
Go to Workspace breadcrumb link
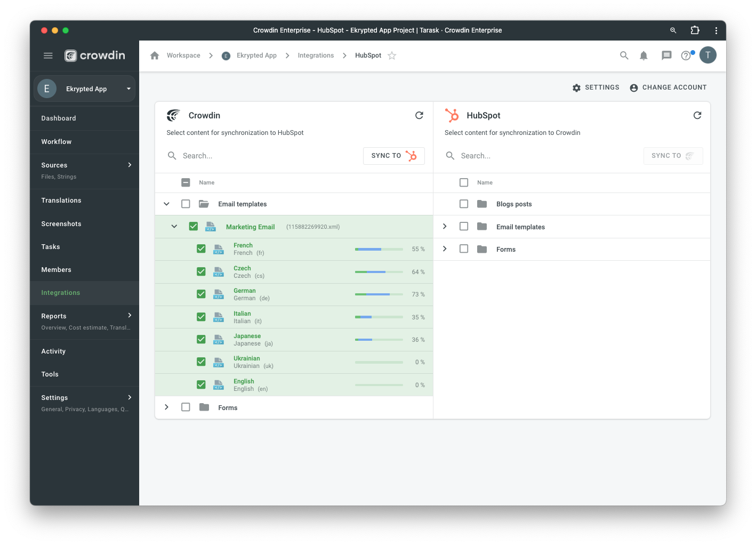[183, 55]
